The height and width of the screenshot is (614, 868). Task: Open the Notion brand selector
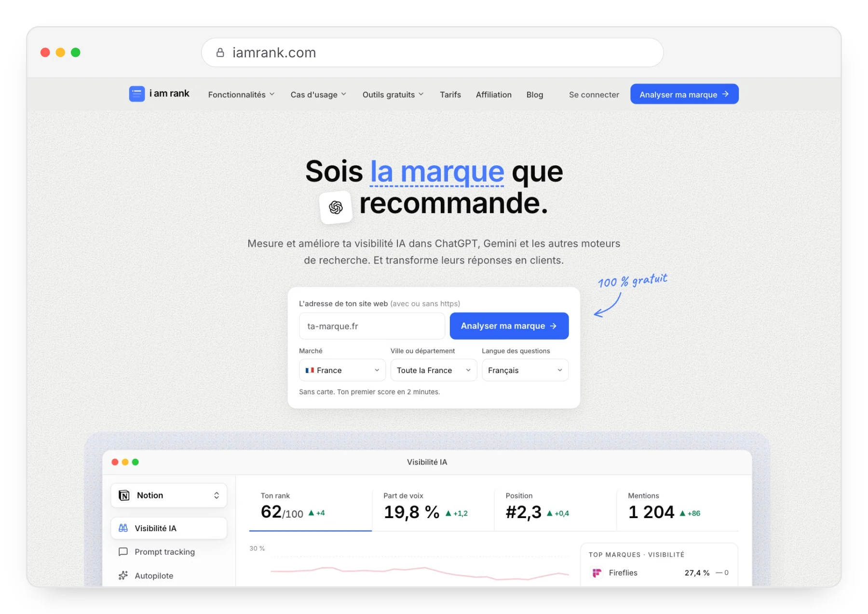169,495
